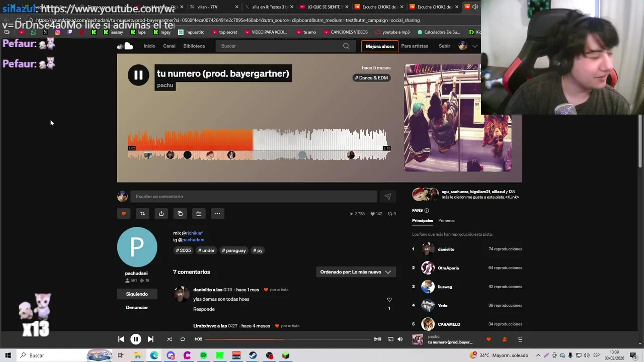644x362 pixels.
Task: Toggle the Siguiendo follow button
Action: [x=137, y=294]
